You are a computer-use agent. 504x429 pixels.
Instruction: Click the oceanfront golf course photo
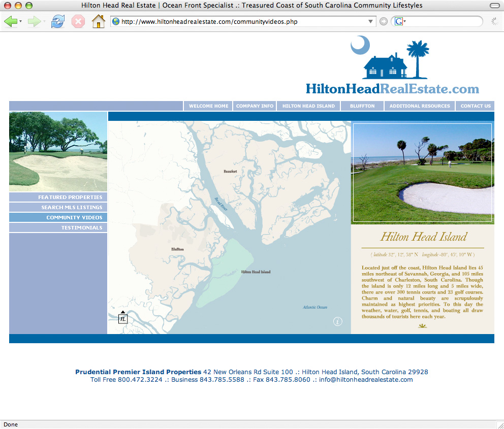click(x=422, y=173)
